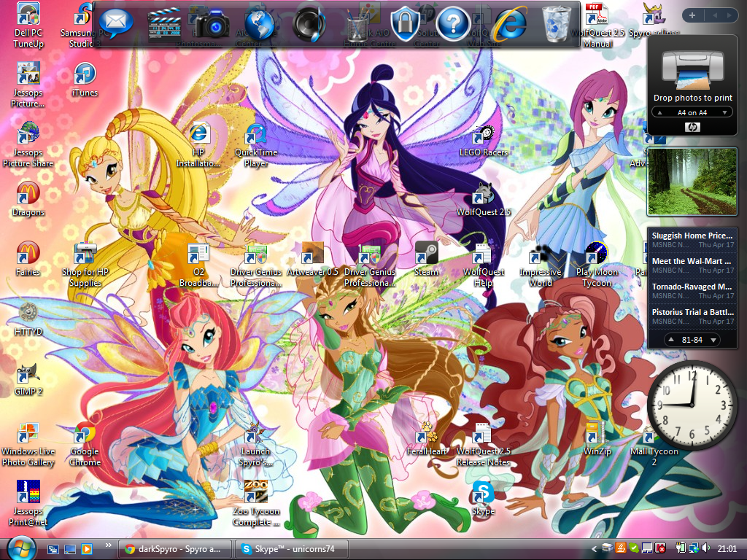Select previous paper size in printer gadget
The image size is (747, 560).
click(x=659, y=113)
